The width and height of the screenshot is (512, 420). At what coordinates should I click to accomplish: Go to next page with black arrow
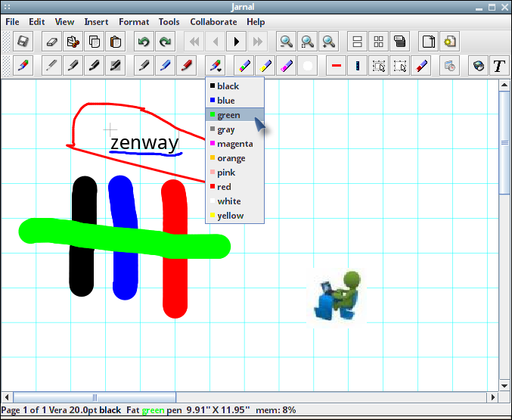(237, 42)
